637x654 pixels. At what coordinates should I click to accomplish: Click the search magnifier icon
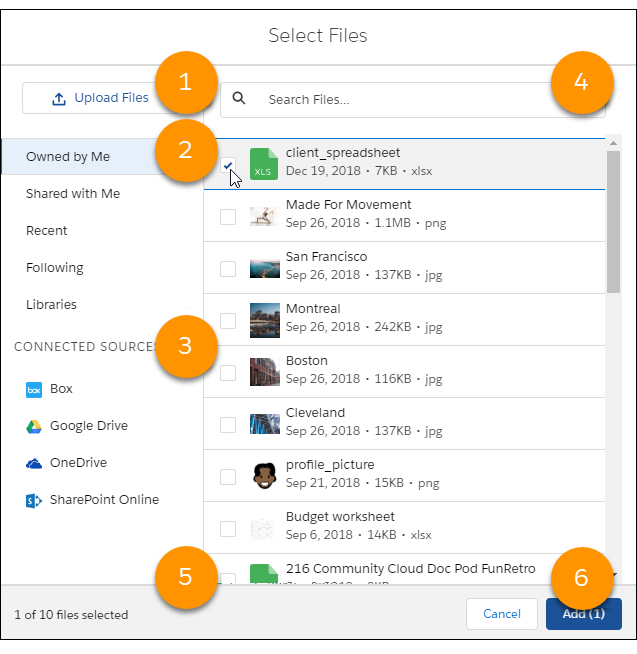click(239, 98)
